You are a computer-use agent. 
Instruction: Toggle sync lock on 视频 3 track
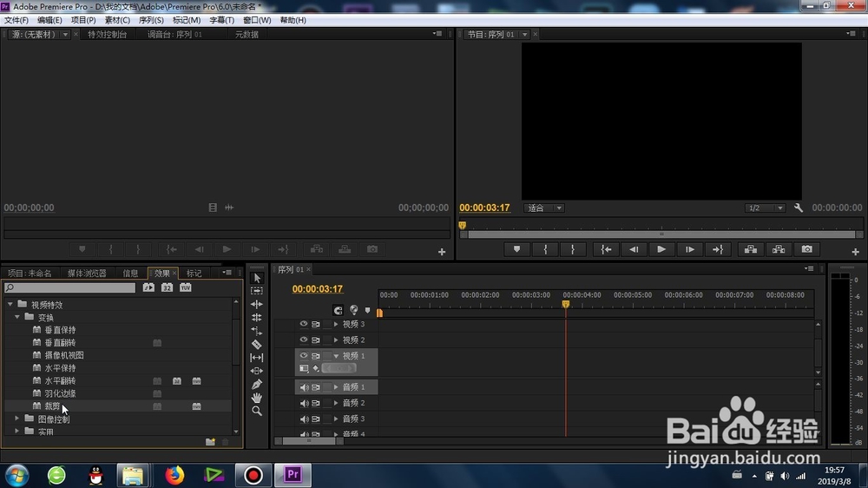pos(316,324)
